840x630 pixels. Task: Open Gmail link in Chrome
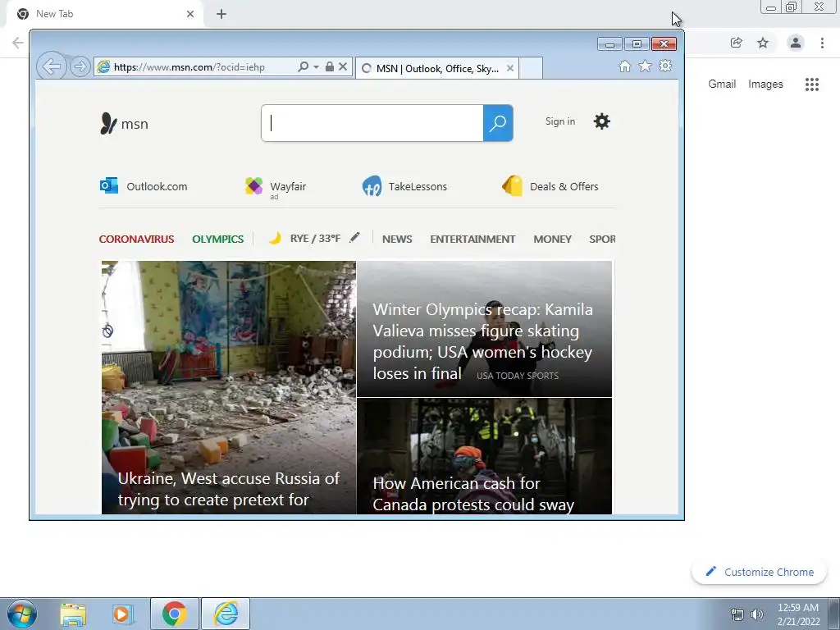click(722, 84)
